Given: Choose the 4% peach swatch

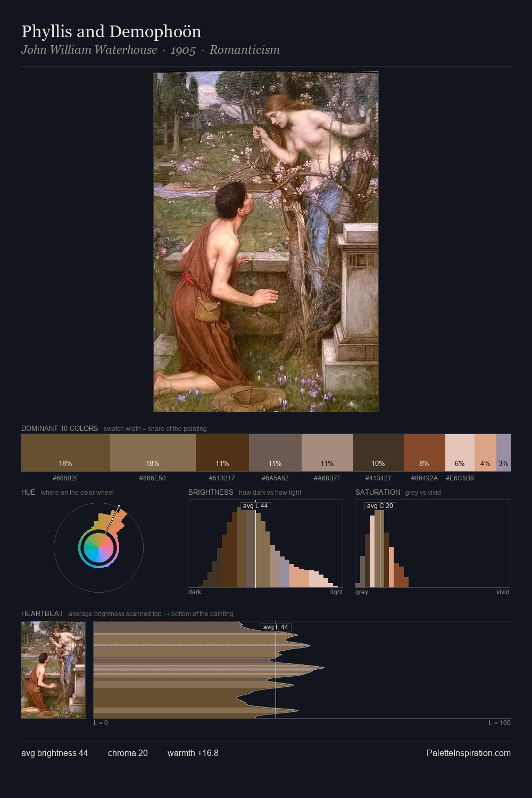Looking at the screenshot, I should [x=485, y=453].
